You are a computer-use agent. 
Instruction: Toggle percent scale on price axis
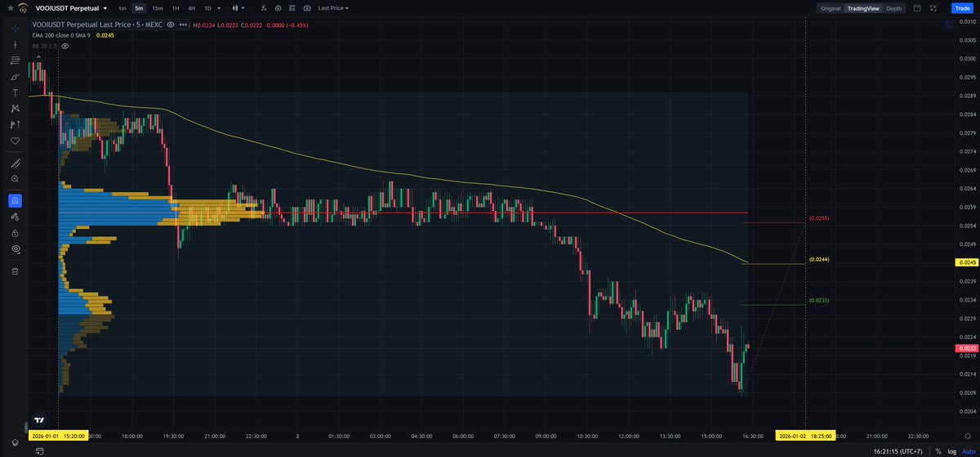click(x=938, y=450)
